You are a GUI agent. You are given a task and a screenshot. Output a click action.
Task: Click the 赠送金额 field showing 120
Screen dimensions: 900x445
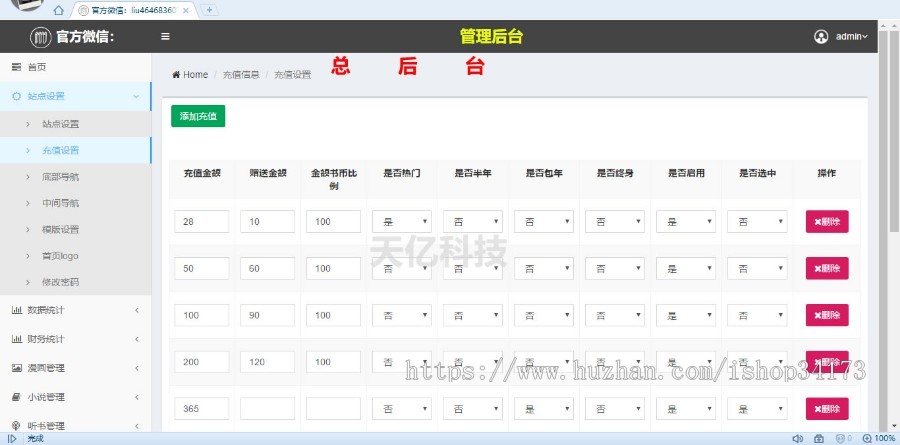pyautogui.click(x=267, y=362)
